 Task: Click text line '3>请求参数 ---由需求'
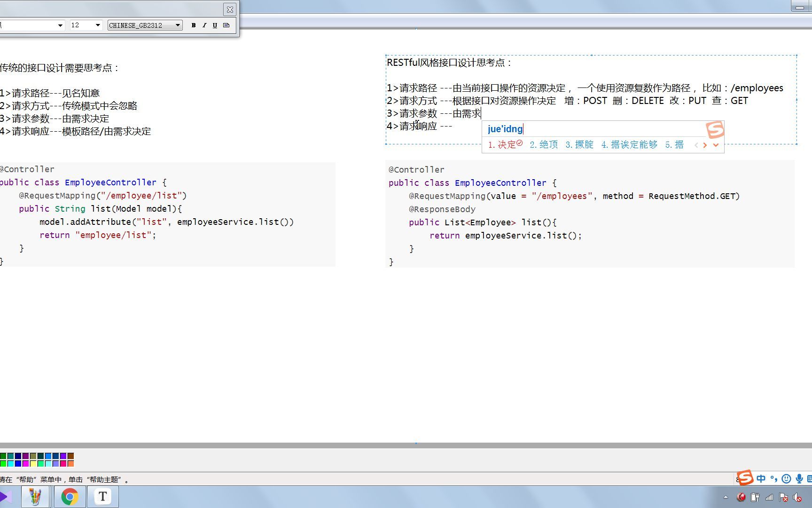[x=434, y=113]
